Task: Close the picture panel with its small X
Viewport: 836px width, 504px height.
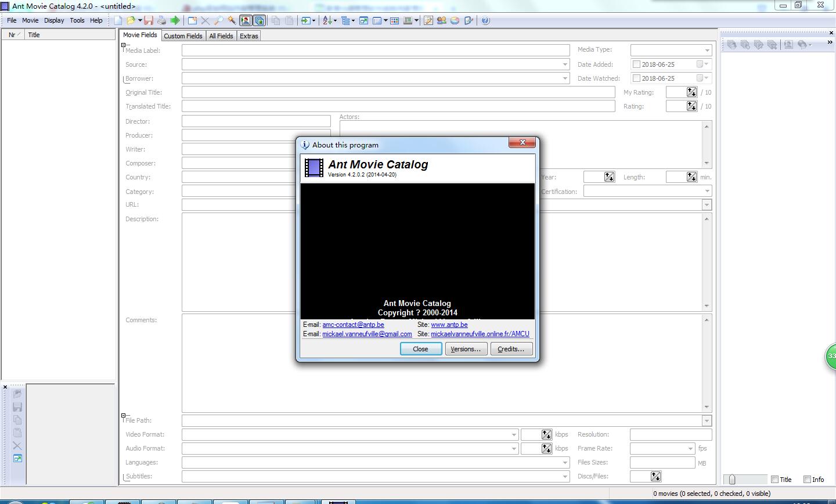Action: [x=5, y=387]
